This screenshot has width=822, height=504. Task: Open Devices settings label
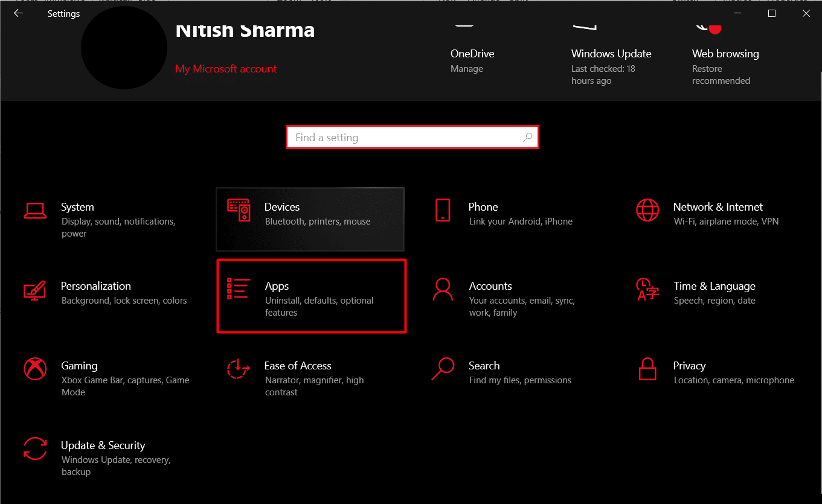click(282, 207)
